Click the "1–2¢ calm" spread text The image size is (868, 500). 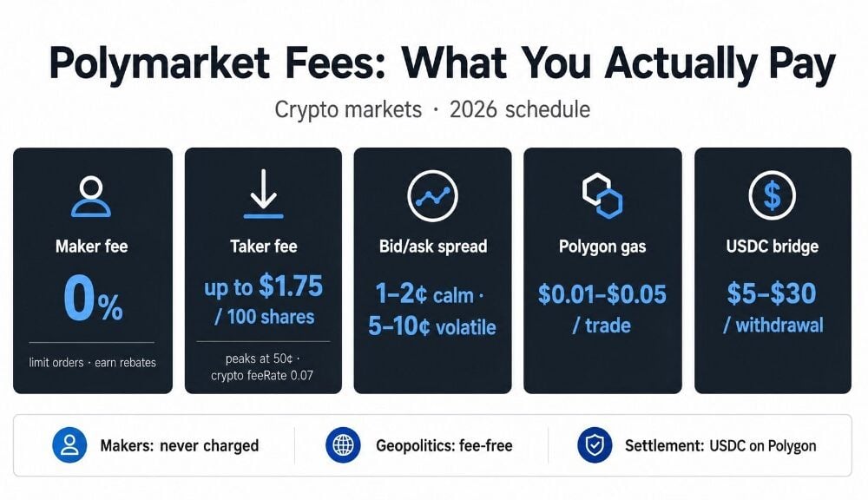(x=424, y=293)
